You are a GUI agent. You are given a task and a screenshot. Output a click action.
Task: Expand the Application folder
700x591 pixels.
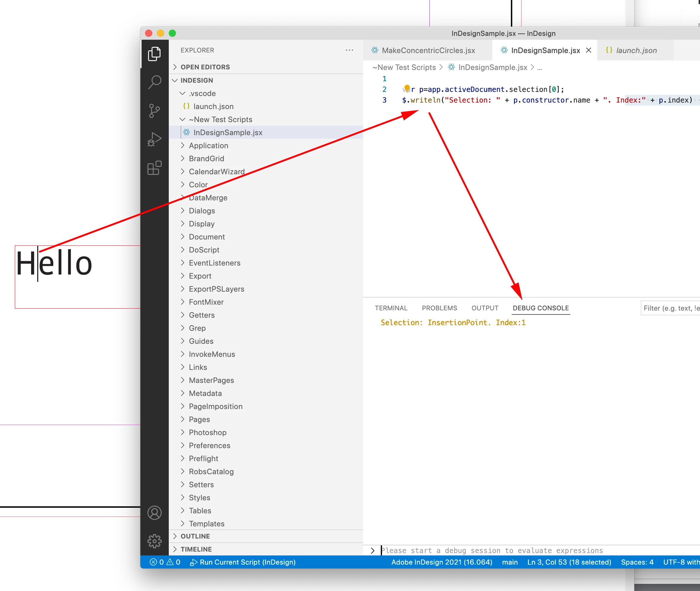pos(208,146)
